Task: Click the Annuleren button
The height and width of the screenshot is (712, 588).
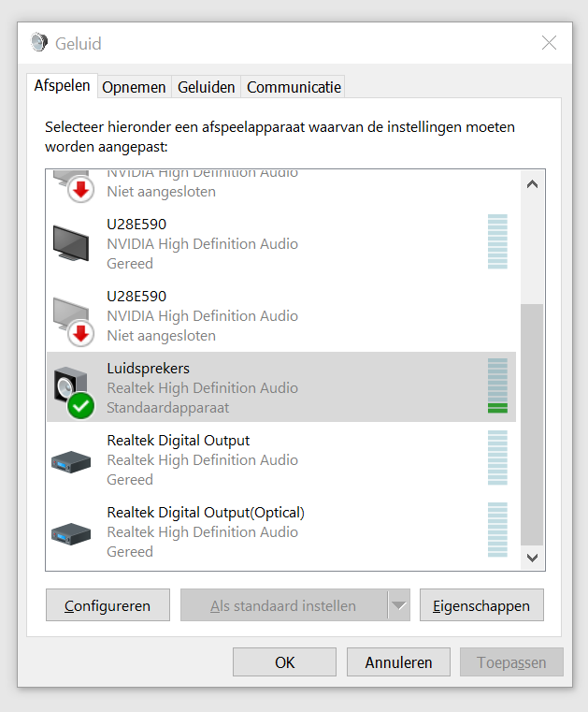Action: [x=398, y=662]
